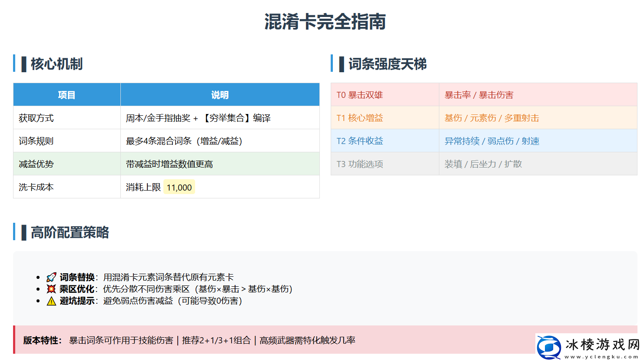Click the yellow highlighted 11,000 value

[179, 187]
